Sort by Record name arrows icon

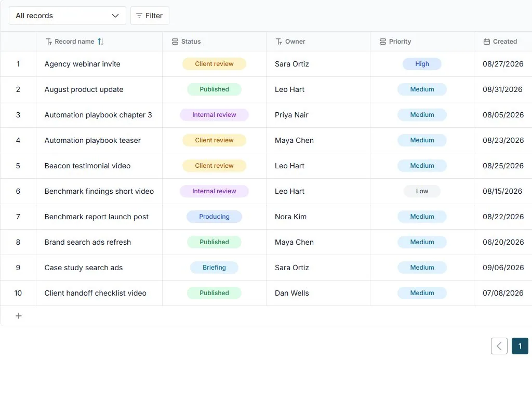point(101,42)
